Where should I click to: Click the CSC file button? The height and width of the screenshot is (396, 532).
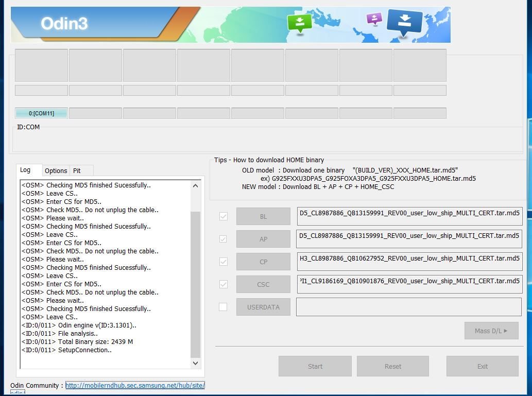pos(263,284)
